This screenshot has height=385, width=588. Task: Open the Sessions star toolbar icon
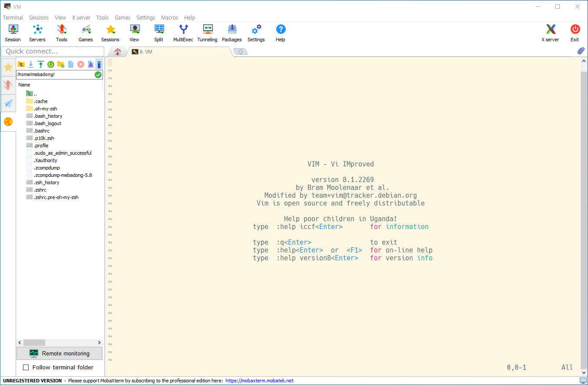110,33
